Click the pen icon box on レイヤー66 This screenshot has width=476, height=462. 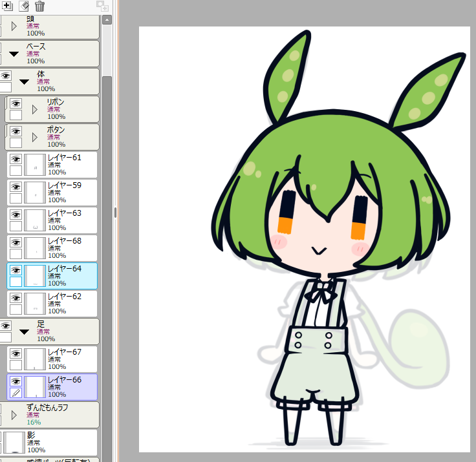(x=16, y=393)
